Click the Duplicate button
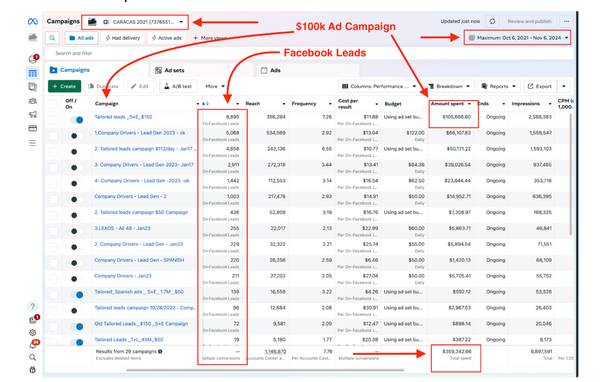600x382 pixels. [x=103, y=87]
